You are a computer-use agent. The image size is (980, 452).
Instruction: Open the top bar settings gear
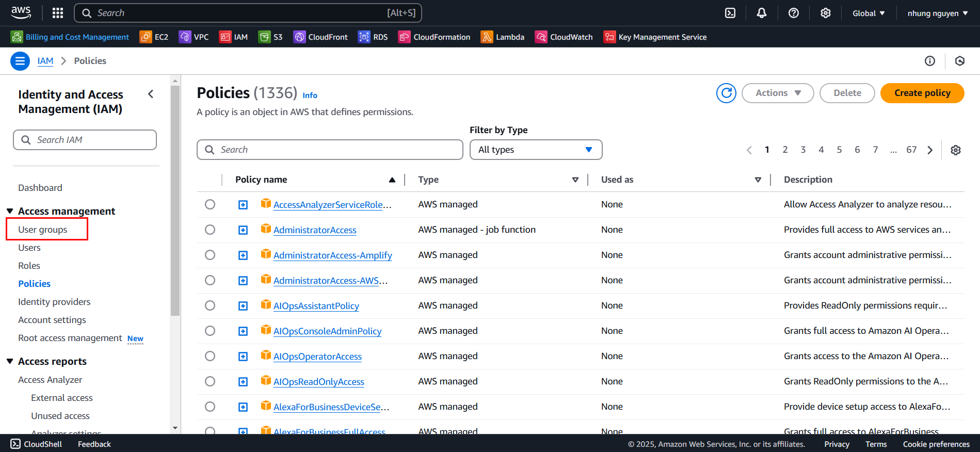[x=826, y=13]
